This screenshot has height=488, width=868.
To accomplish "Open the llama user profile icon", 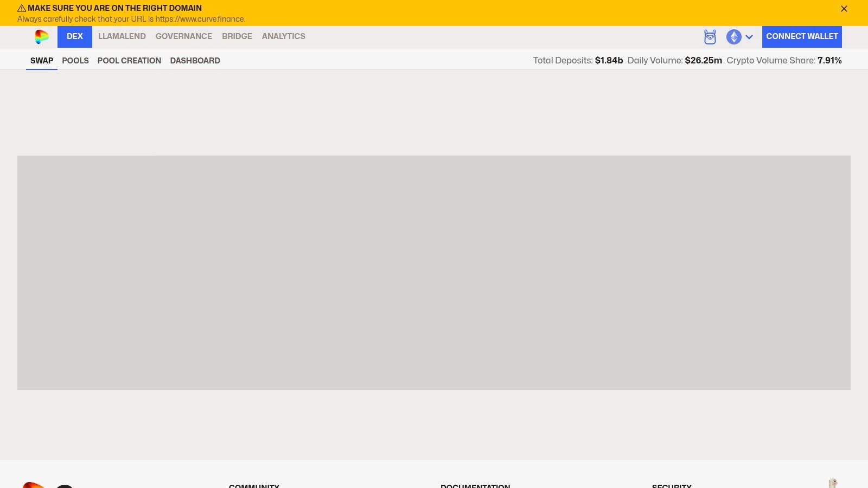I will point(710,37).
